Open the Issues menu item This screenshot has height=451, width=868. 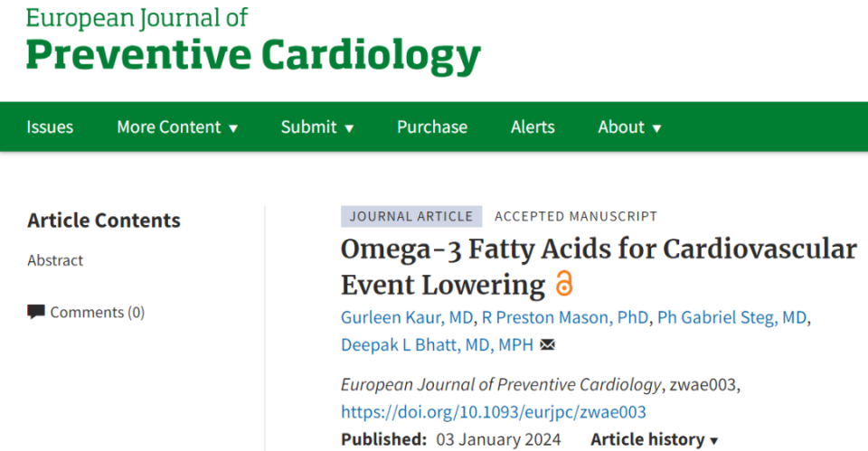pos(50,127)
